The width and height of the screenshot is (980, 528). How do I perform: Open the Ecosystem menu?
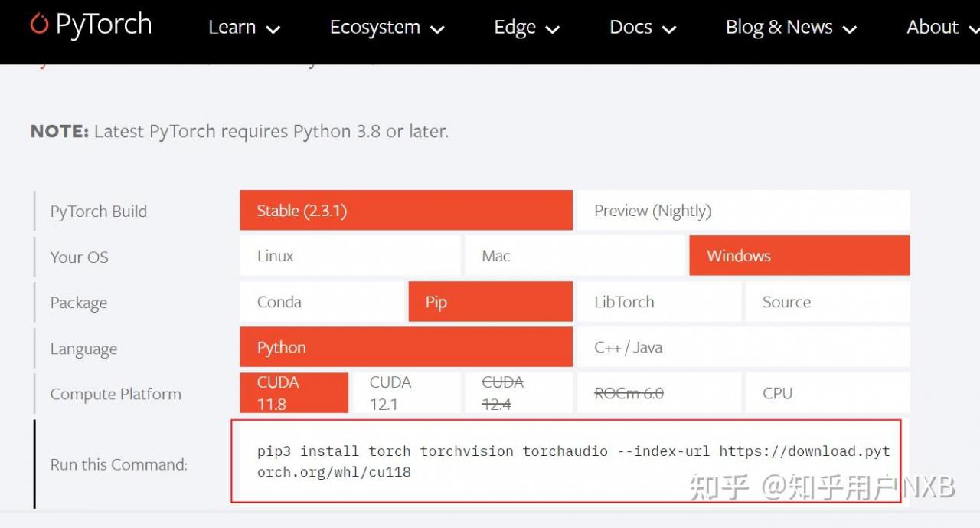[x=387, y=28]
